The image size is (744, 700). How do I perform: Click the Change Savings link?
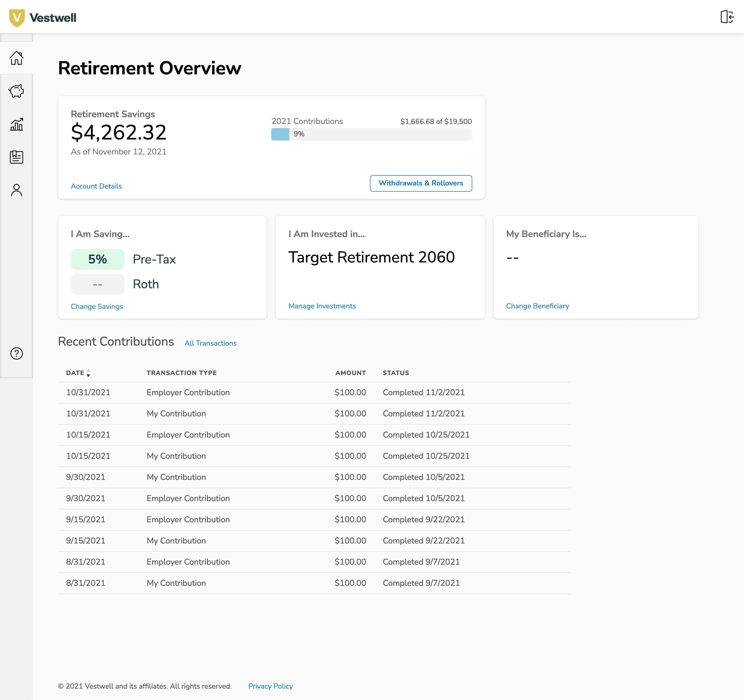point(97,306)
